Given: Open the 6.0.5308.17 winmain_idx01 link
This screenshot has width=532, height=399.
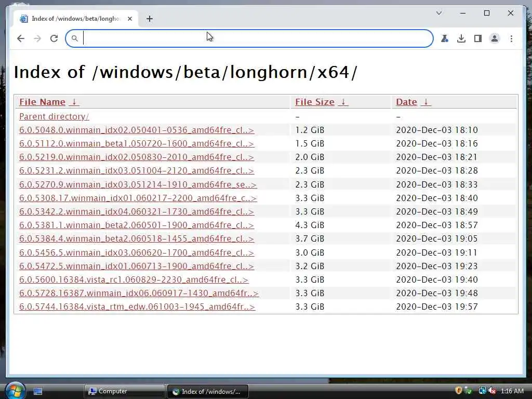Looking at the screenshot, I should [x=138, y=198].
